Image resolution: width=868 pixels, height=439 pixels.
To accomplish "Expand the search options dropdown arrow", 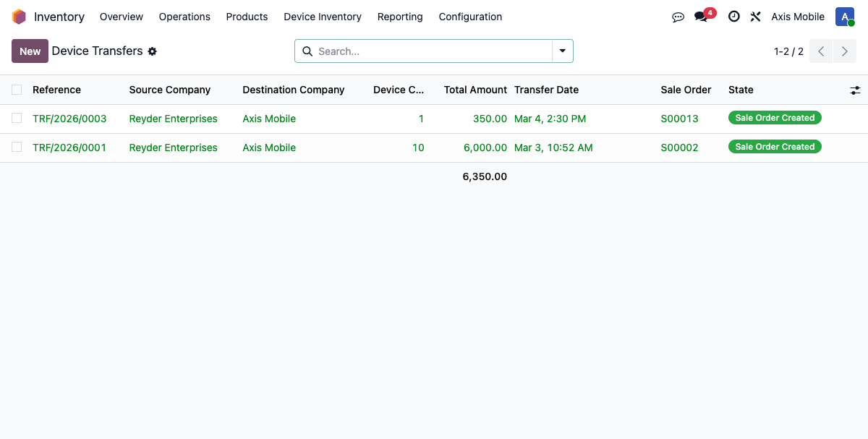I will [x=562, y=51].
